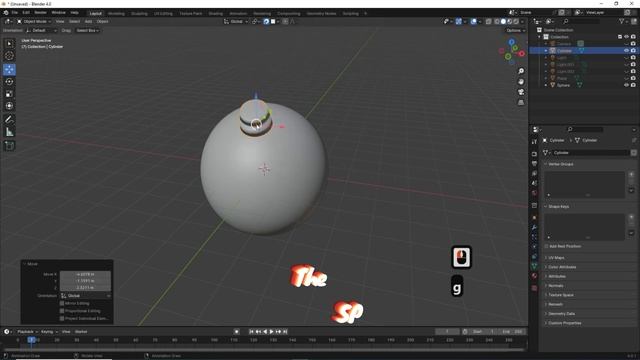The width and height of the screenshot is (640, 360).
Task: Select the Select Box tool in toolbar
Action: click(x=9, y=44)
